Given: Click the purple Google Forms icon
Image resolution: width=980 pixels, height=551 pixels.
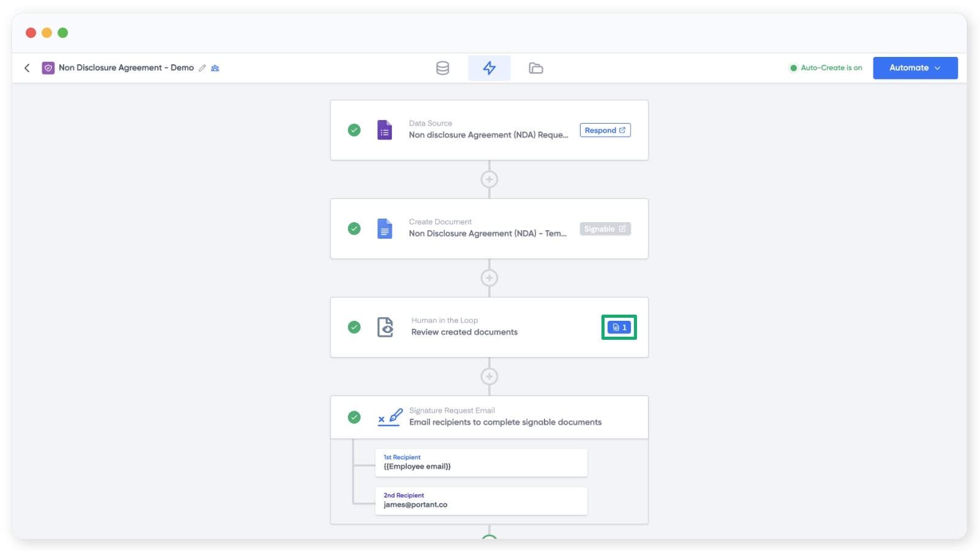Looking at the screenshot, I should [x=385, y=130].
